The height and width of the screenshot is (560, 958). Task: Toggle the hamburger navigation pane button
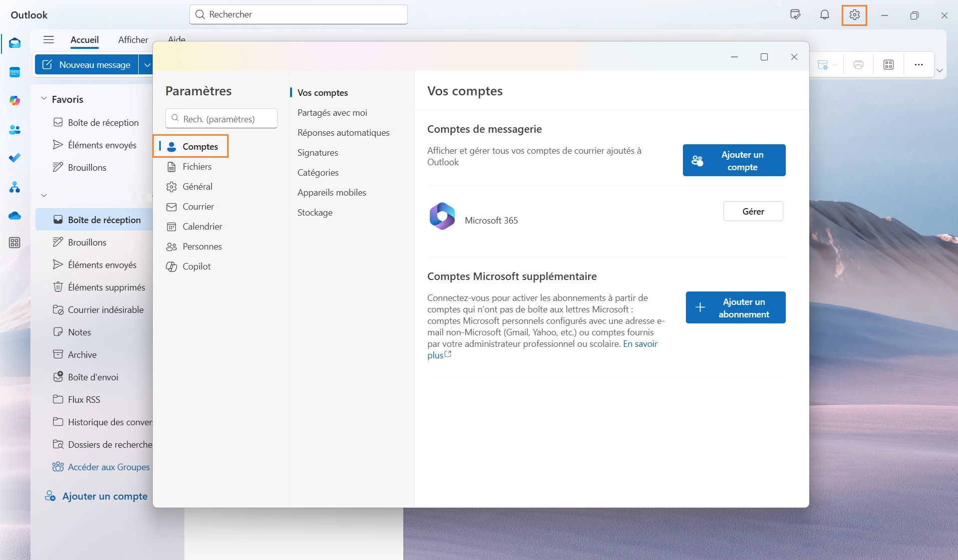click(x=48, y=40)
